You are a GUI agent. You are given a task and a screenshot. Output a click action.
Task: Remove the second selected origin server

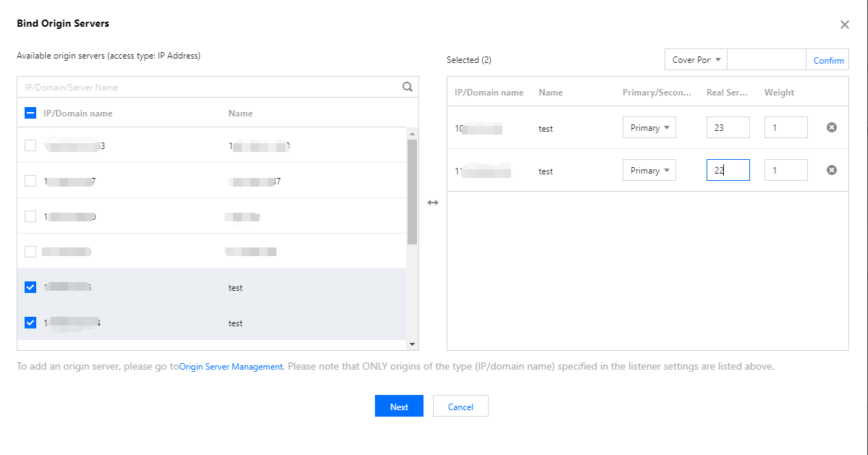(x=832, y=170)
